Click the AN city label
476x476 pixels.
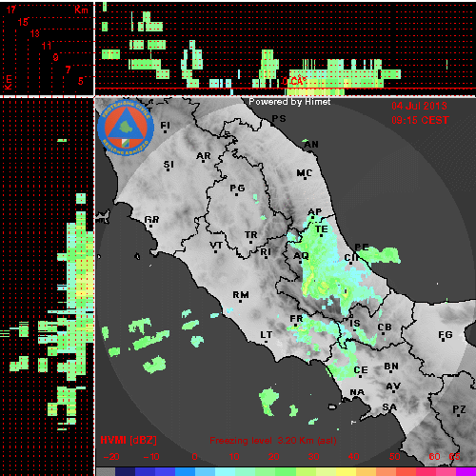click(311, 145)
